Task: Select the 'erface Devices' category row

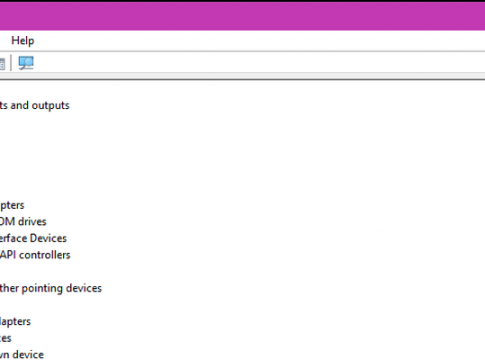Action: pyautogui.click(x=33, y=238)
